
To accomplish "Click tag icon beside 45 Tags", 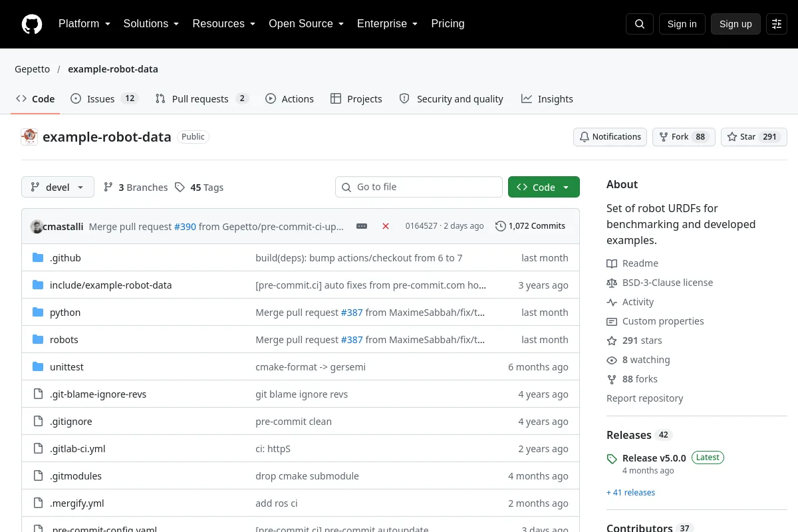I will click(x=180, y=188).
